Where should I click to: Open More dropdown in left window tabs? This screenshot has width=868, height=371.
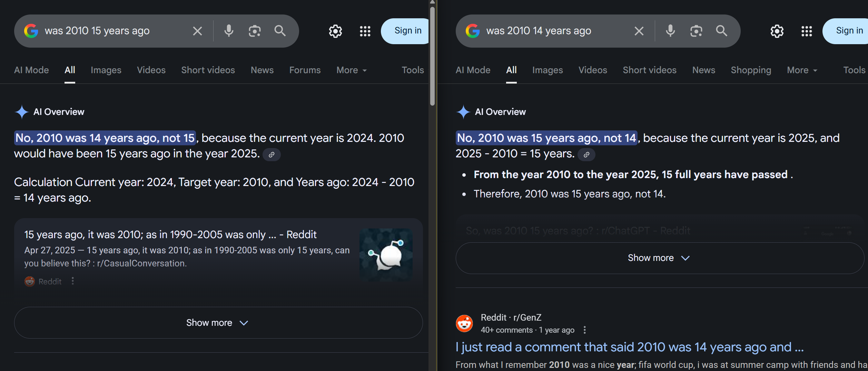[352, 70]
